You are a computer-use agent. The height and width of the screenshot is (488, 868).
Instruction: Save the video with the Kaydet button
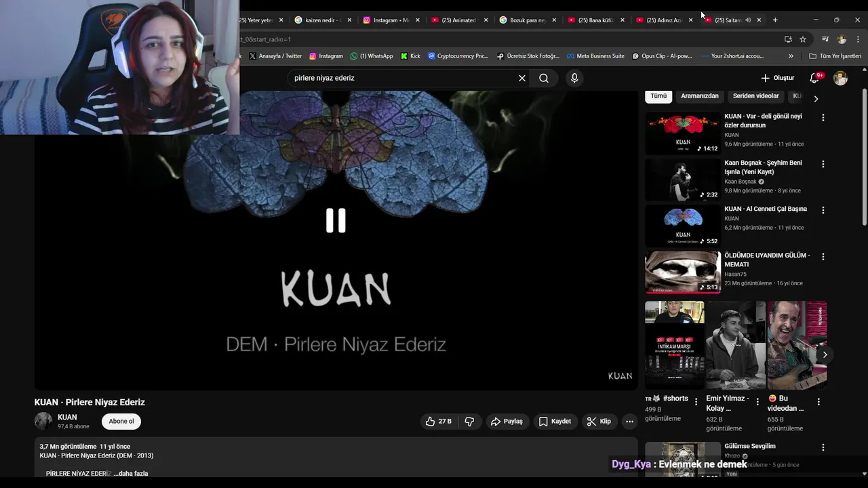pyautogui.click(x=555, y=422)
